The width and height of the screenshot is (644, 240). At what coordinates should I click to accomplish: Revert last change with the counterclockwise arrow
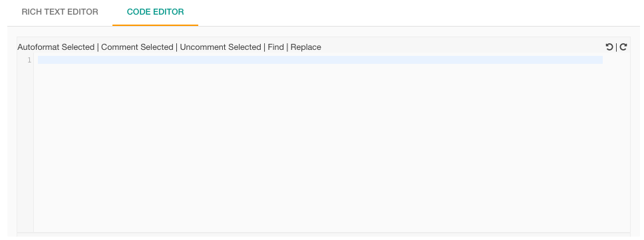[x=609, y=47]
